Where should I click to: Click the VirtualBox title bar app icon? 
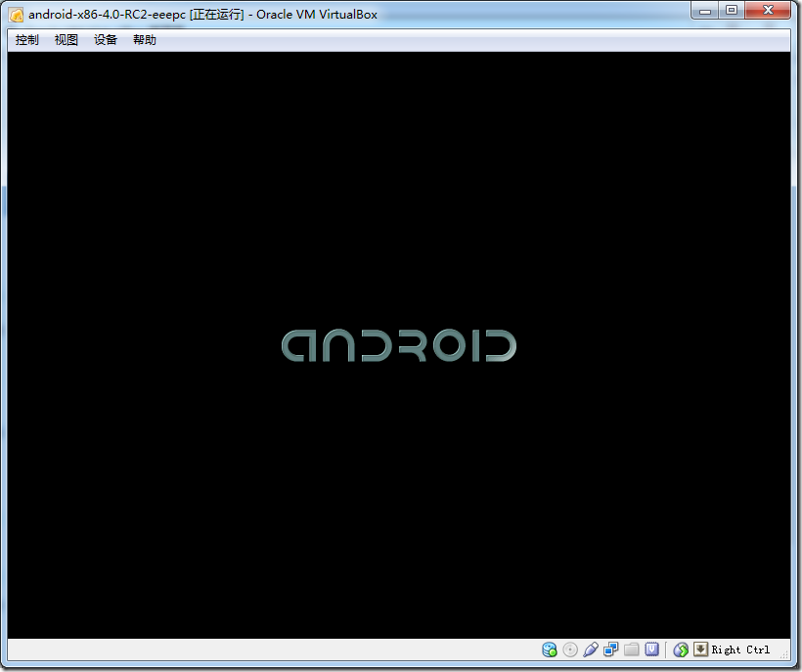pyautogui.click(x=16, y=15)
